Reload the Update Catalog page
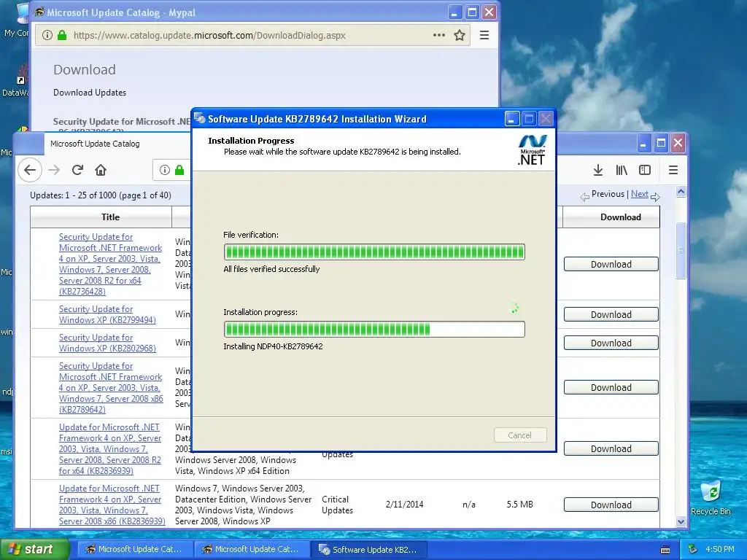 pos(77,170)
